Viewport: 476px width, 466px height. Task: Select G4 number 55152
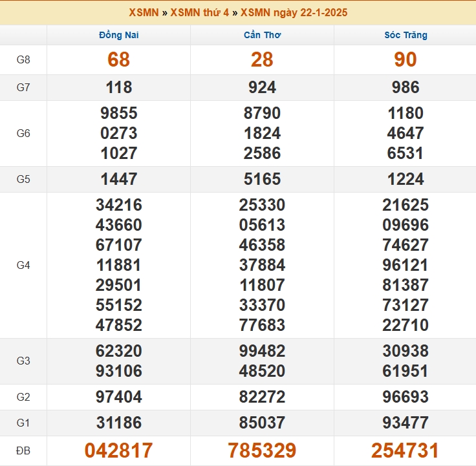click(119, 305)
